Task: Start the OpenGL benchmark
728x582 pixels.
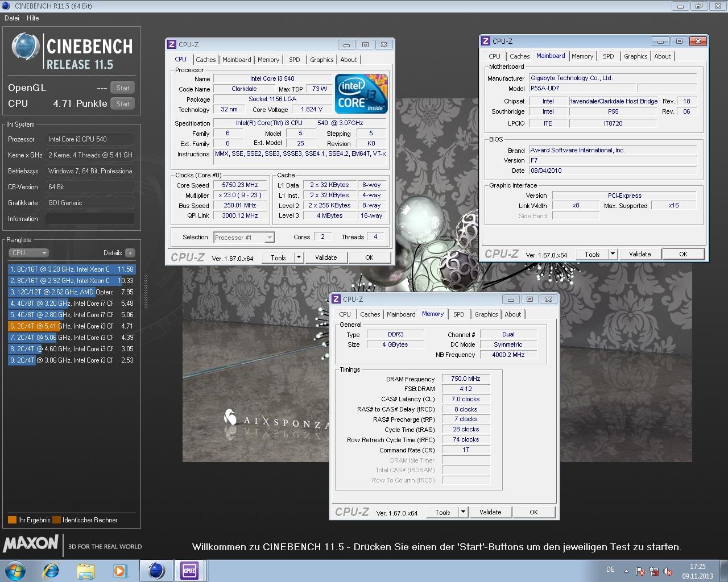Action: click(x=123, y=88)
